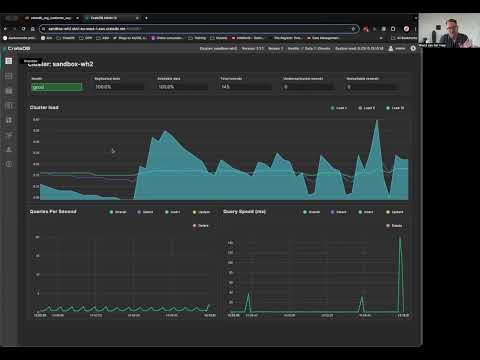Open the browser extensions puzzle icon

point(393,29)
